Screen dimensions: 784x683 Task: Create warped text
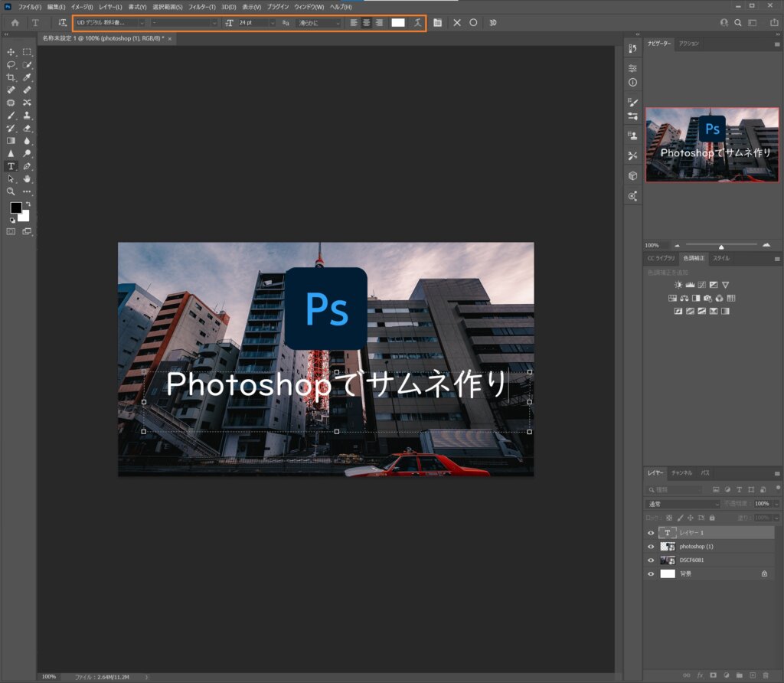click(417, 22)
